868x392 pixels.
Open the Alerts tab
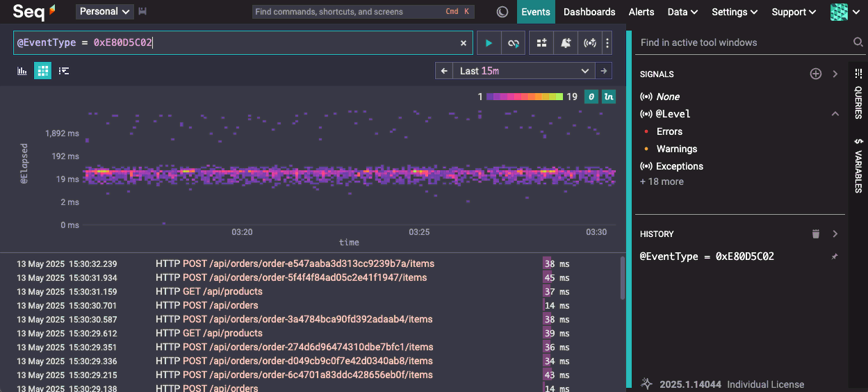tap(641, 12)
